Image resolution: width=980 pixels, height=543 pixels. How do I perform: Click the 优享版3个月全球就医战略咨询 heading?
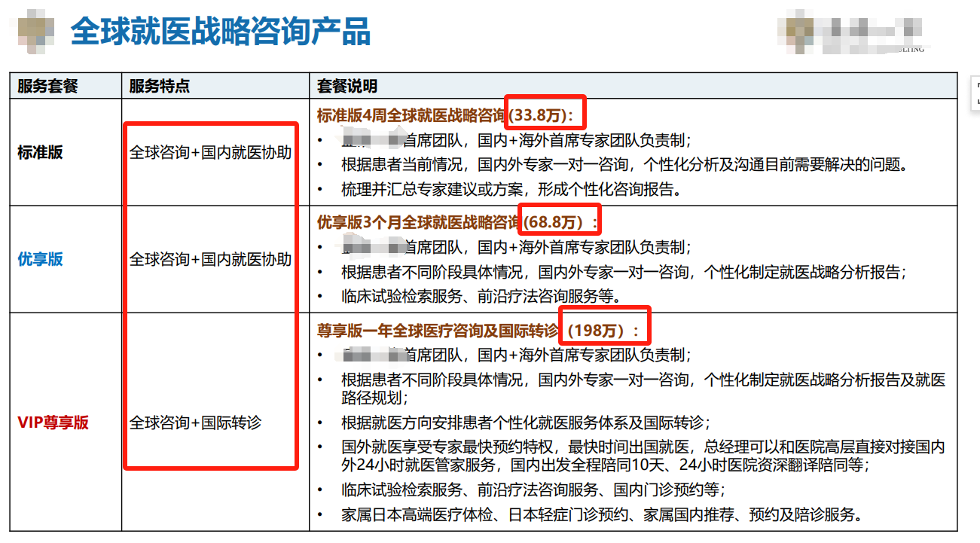[418, 222]
